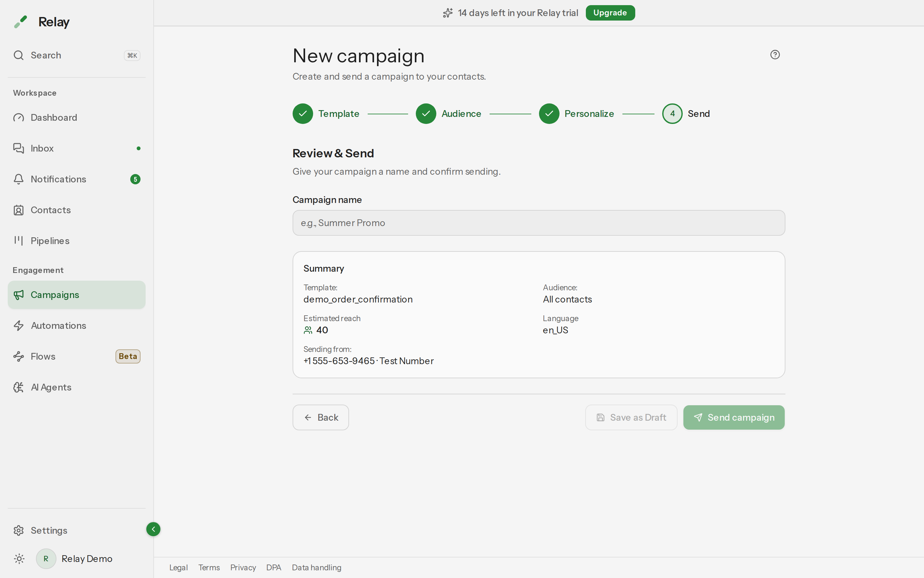This screenshot has width=924, height=578.
Task: Open DPA link in footer
Action: pyautogui.click(x=274, y=568)
